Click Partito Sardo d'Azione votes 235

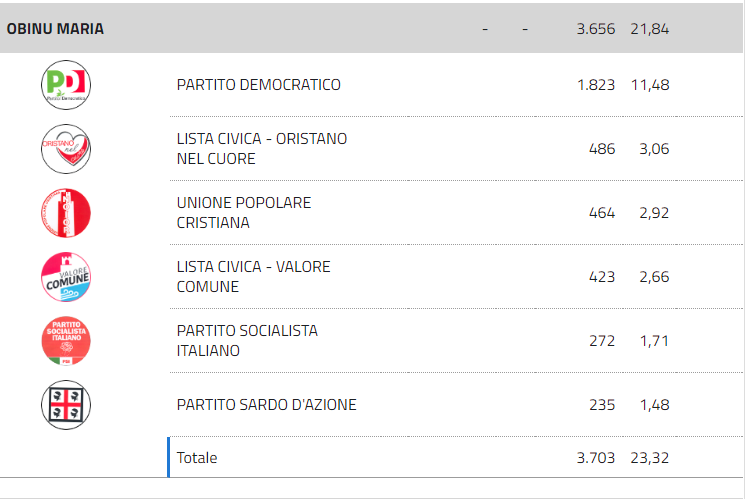click(602, 404)
